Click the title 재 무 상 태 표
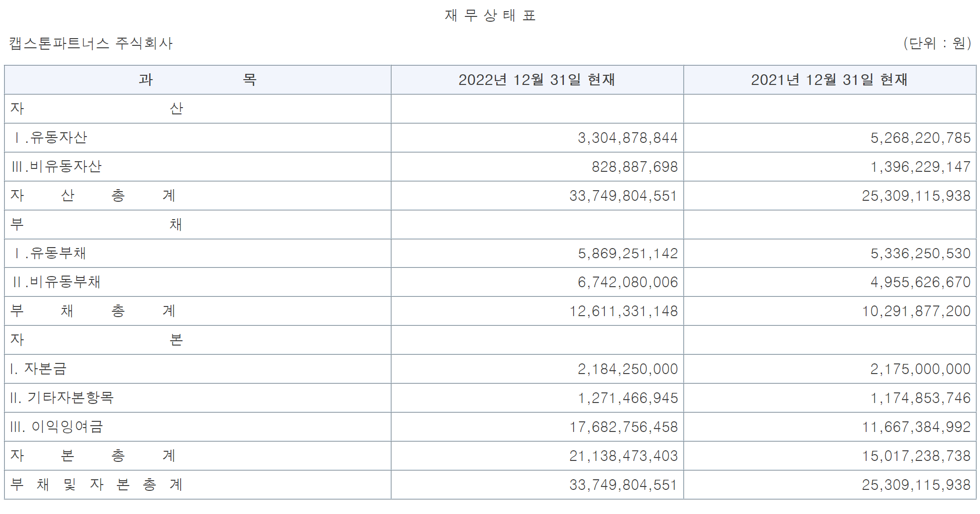This screenshot has height=514, width=980. point(490,15)
